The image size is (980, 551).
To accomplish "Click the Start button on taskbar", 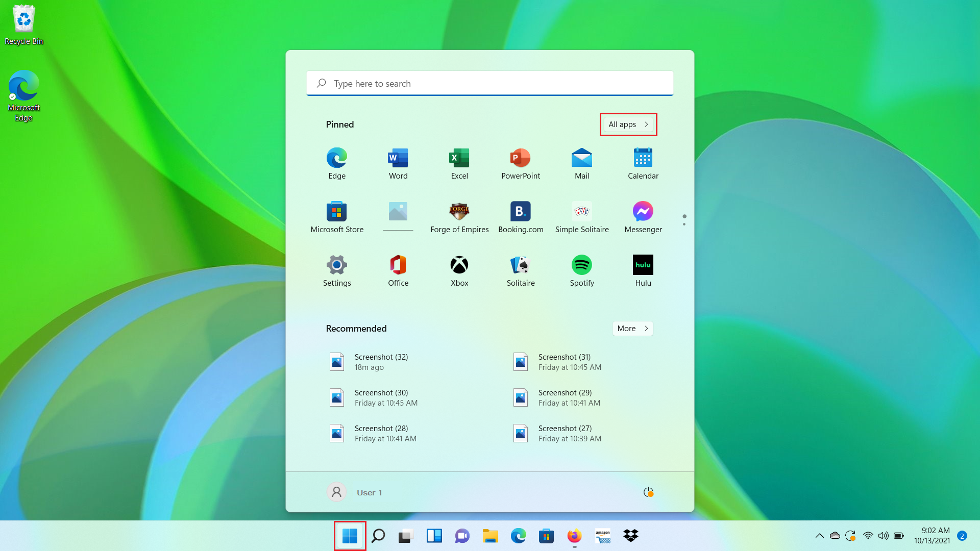I will [350, 536].
